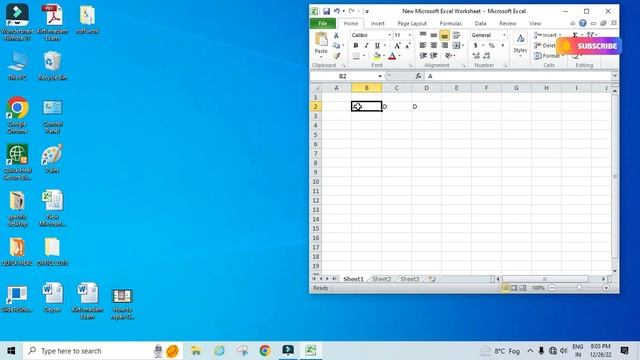Expand the Name Box dropdown arrow
This screenshot has width=640, height=360.
380,76
